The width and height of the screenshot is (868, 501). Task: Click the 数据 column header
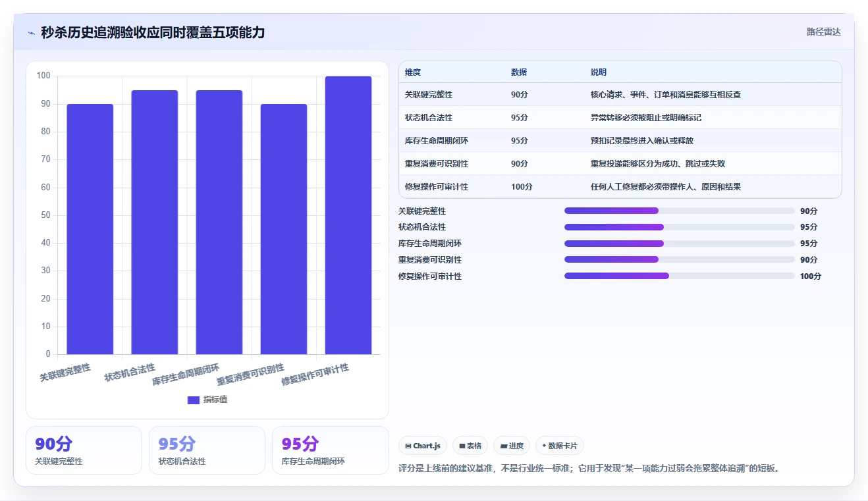[x=519, y=72]
